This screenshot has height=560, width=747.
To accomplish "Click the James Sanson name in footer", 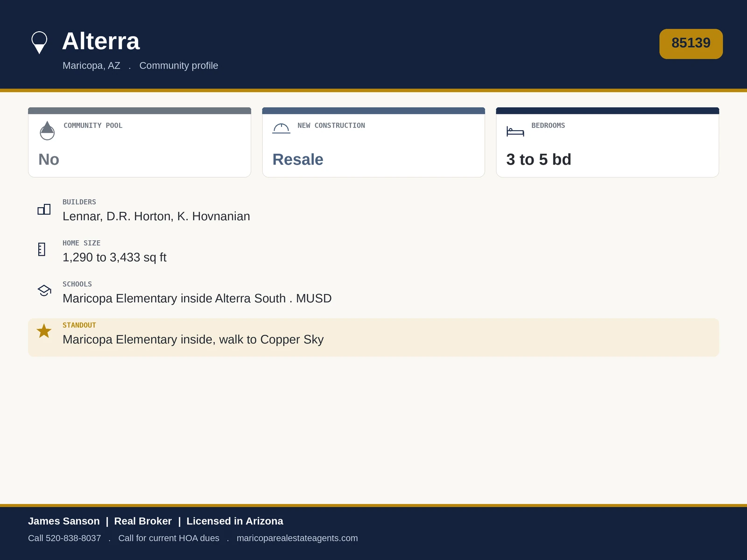I will point(64,521).
